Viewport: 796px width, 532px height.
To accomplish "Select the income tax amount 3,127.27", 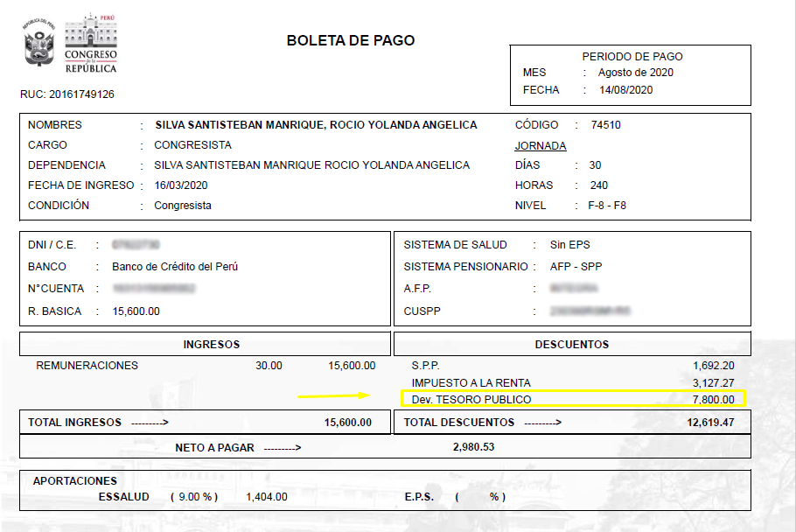I will [x=713, y=382].
